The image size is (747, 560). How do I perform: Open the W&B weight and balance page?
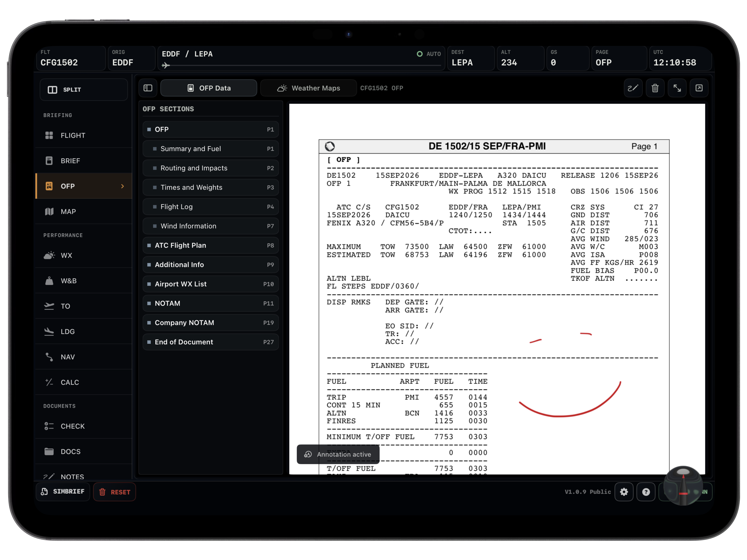[x=84, y=281]
